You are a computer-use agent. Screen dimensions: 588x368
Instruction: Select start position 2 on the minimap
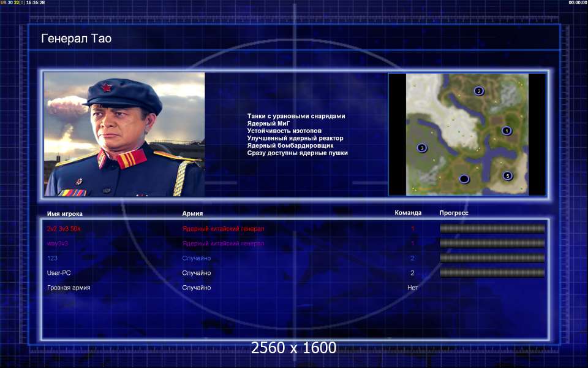[x=478, y=91]
